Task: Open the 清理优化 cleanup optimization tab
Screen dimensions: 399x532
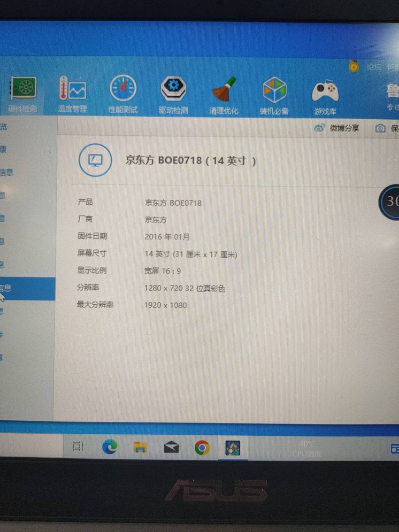Action: [x=223, y=96]
